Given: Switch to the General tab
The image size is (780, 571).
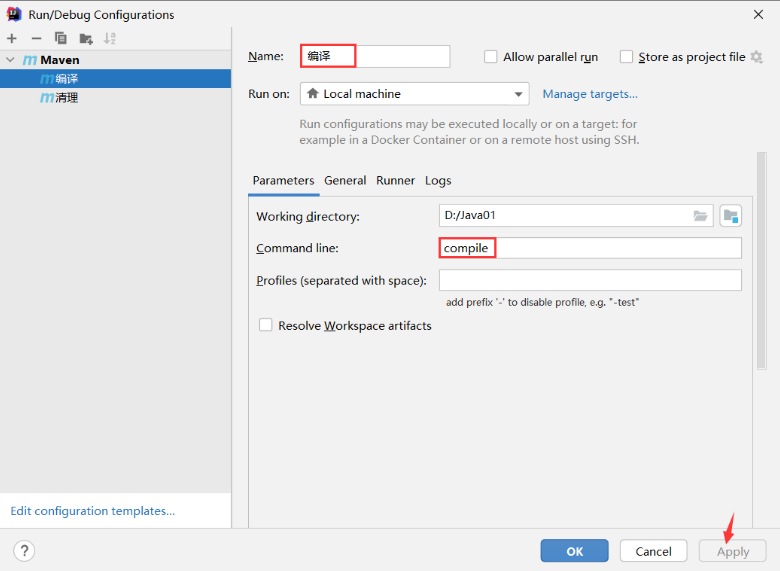Looking at the screenshot, I should click(x=345, y=180).
